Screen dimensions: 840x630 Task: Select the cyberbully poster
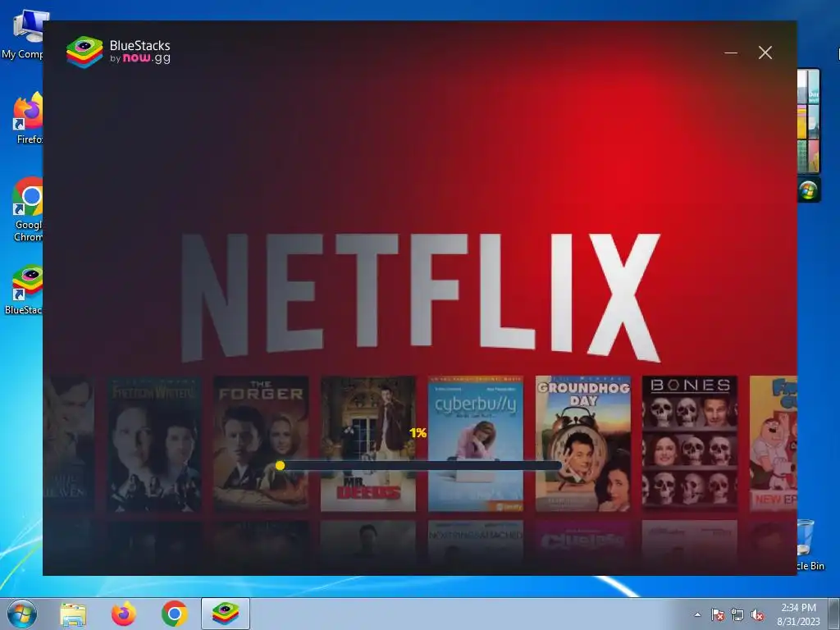[476, 444]
